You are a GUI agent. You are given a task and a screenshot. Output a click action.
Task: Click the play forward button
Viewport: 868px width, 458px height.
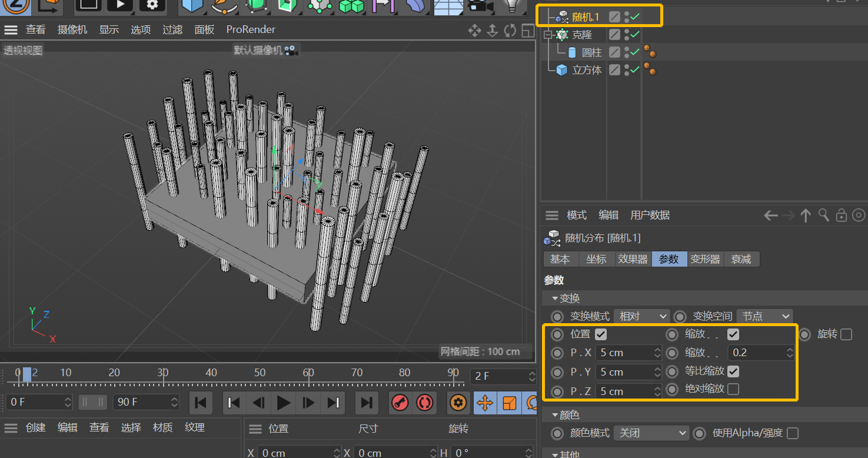(x=284, y=403)
